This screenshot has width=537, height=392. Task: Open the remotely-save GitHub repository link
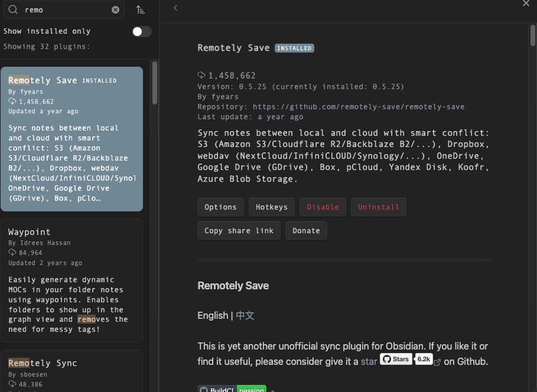pyautogui.click(x=358, y=107)
